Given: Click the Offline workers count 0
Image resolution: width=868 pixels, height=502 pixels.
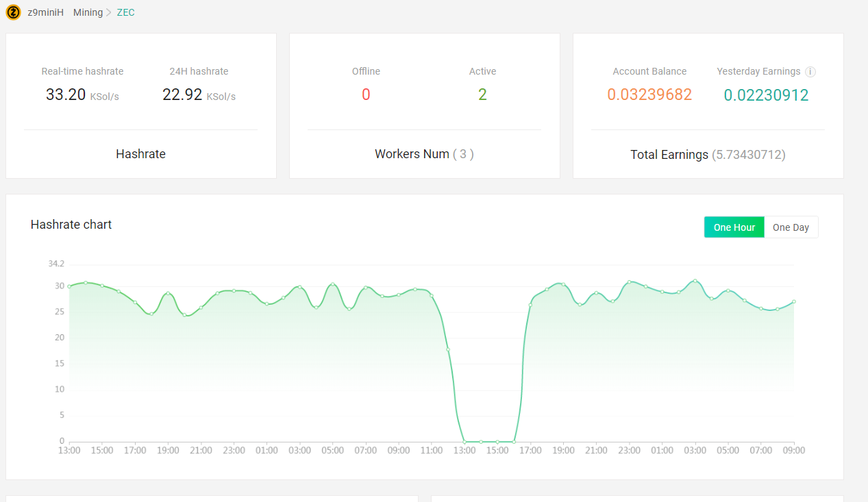Looking at the screenshot, I should pyautogui.click(x=366, y=95).
